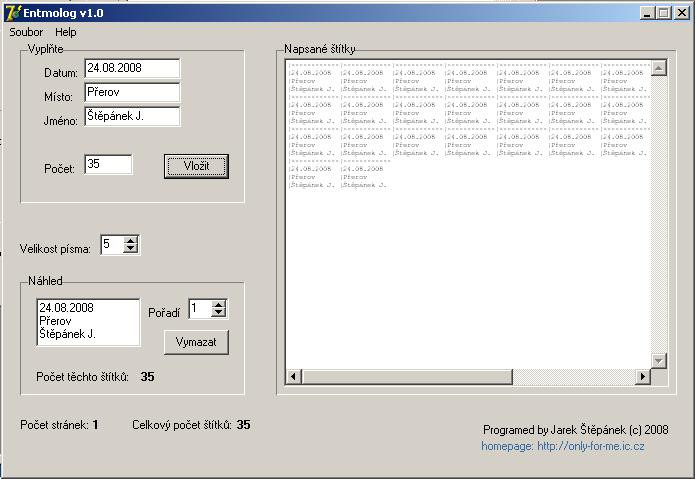This screenshot has width=695, height=479.
Task: Decrease Velikost písma with down arrow
Action: (x=131, y=249)
